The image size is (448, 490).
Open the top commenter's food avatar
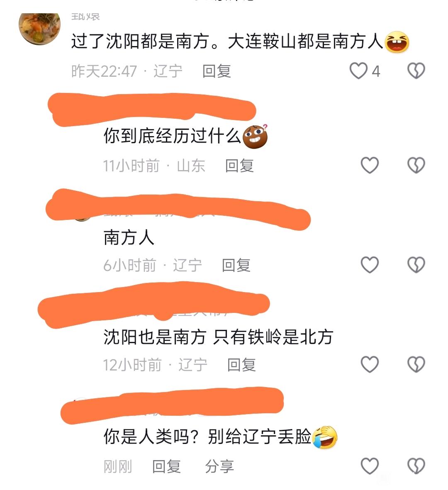[x=39, y=29]
